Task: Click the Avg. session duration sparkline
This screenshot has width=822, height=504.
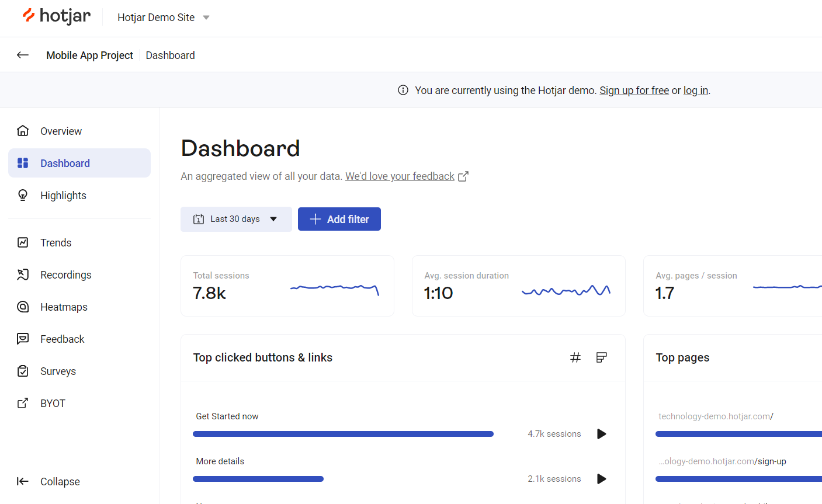Action: (566, 290)
